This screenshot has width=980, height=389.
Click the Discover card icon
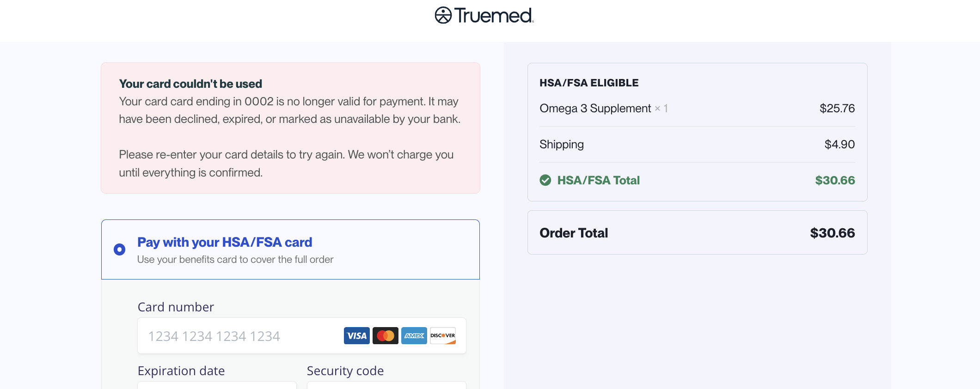(x=443, y=336)
